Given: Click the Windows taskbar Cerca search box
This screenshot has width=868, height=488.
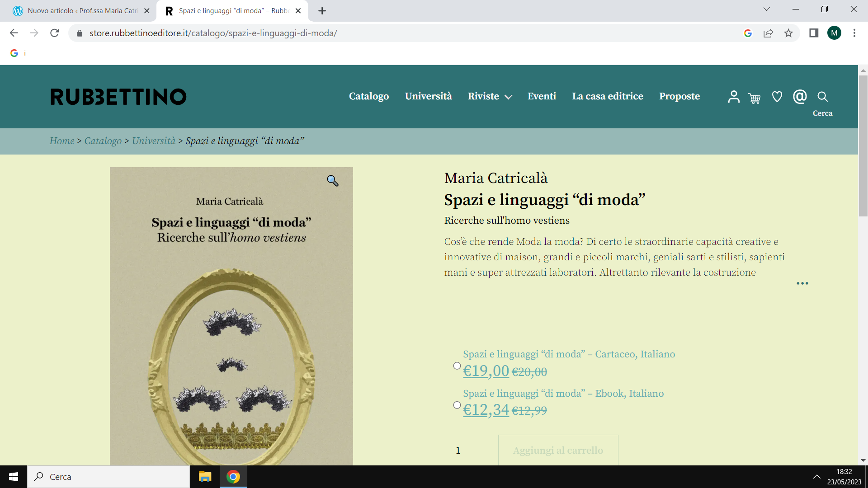Looking at the screenshot, I should (x=108, y=477).
